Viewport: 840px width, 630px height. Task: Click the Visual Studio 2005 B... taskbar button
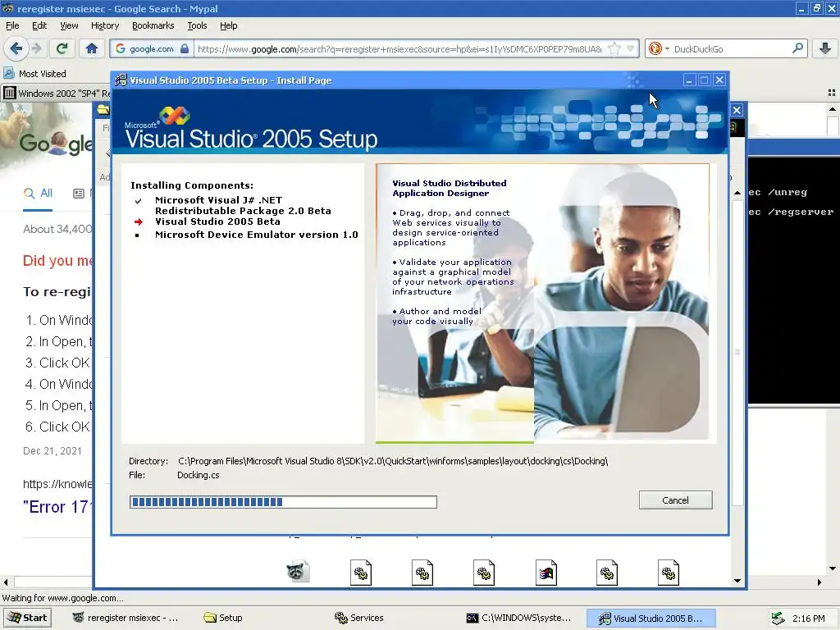point(651,619)
